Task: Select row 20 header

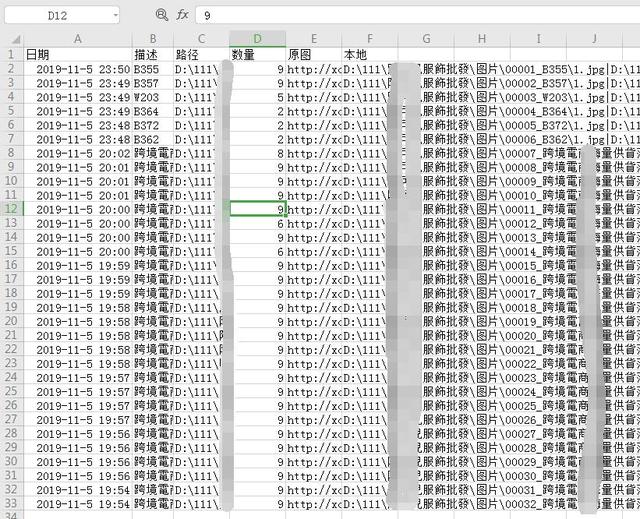Action: (x=11, y=321)
